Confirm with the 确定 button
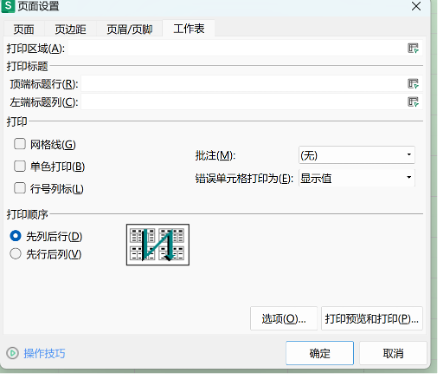This screenshot has width=440, height=376. click(320, 353)
